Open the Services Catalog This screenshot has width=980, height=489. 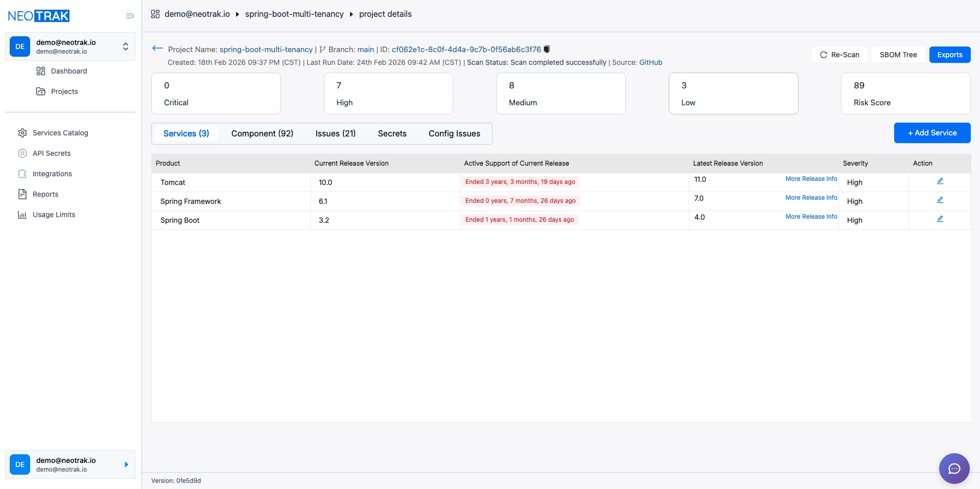(60, 133)
